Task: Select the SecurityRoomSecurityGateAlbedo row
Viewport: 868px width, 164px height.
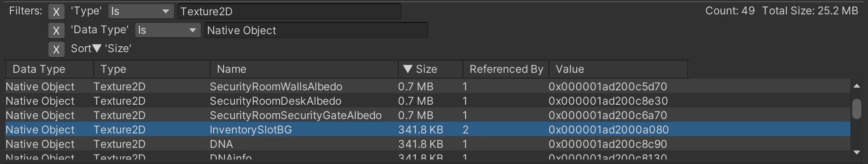Action: (428, 115)
